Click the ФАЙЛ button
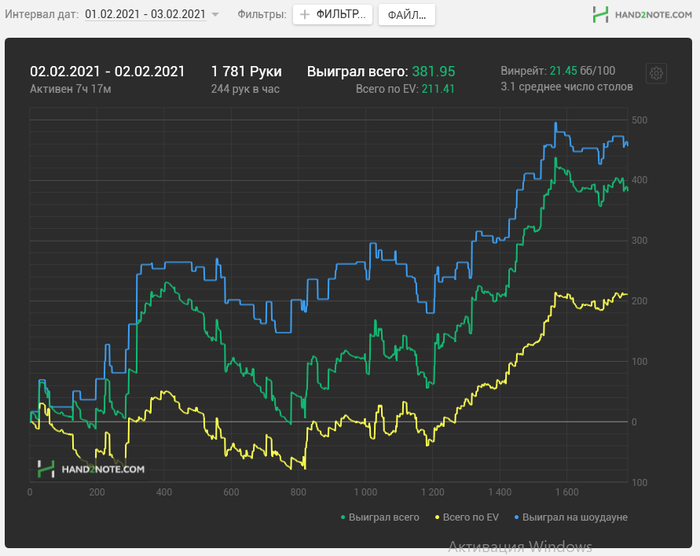Image resolution: width=700 pixels, height=556 pixels. (x=407, y=15)
